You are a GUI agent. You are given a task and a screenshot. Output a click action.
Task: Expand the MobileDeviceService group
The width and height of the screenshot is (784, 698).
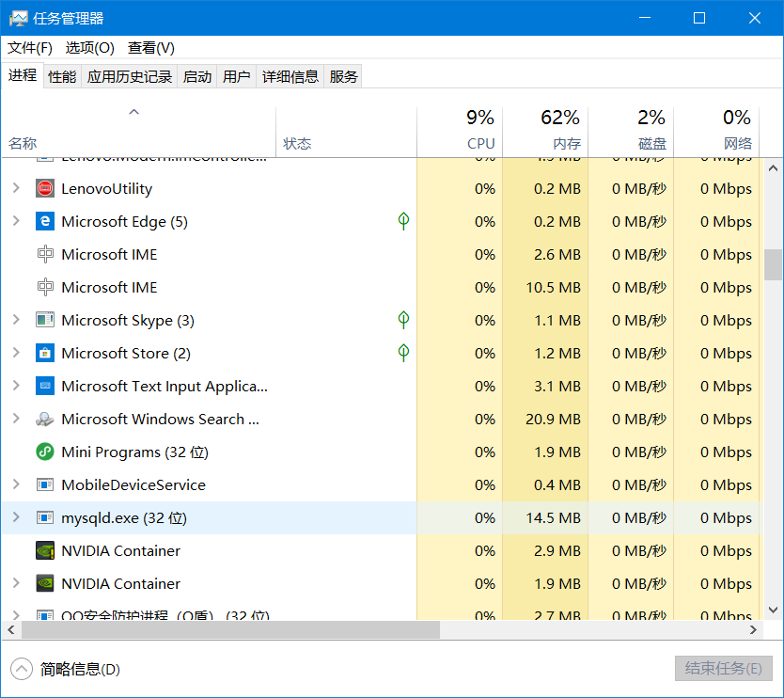16,484
